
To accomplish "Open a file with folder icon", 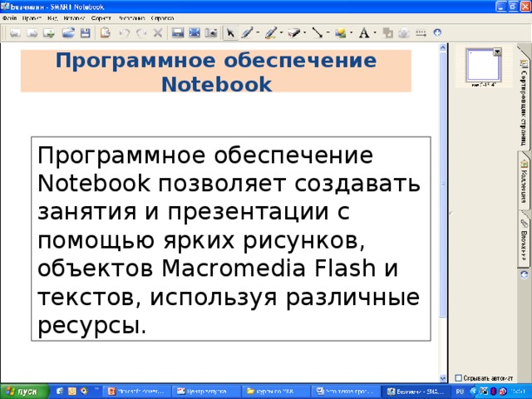I will [x=68, y=33].
